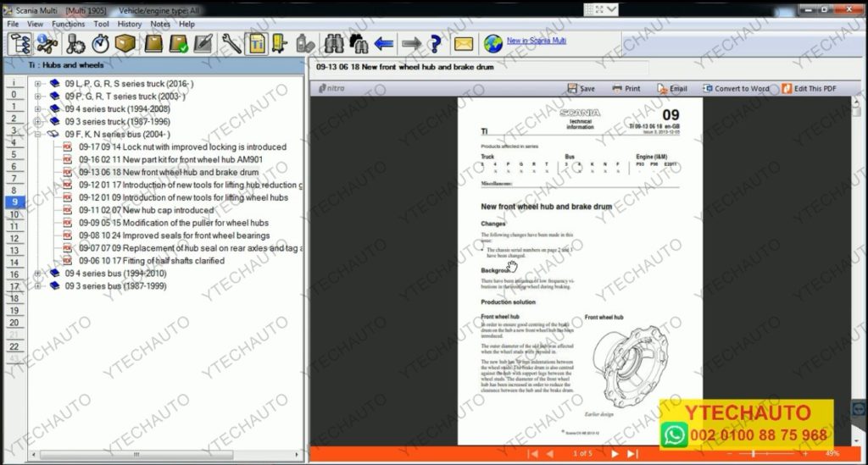Expand 09 3 series bus (1987-1999)
Screen dimensions: 868x465
tap(38, 286)
